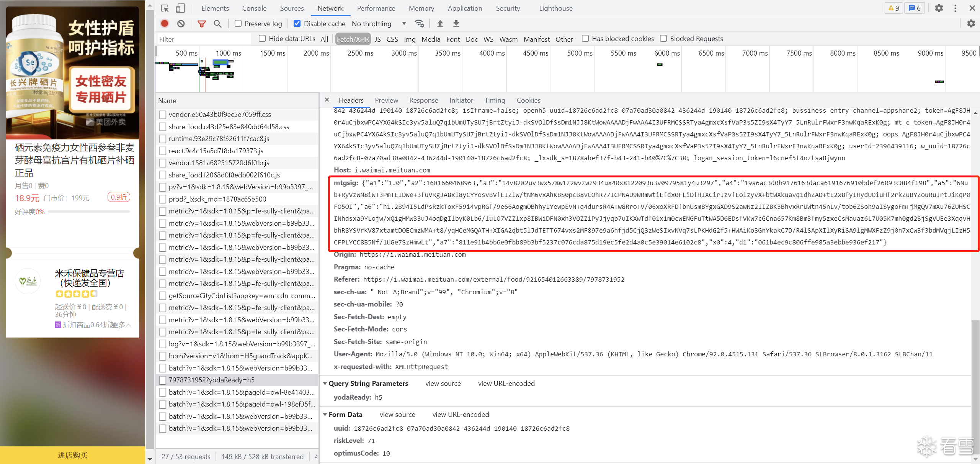Switch to Preview tab of request
The height and width of the screenshot is (464, 980).
[x=386, y=100]
